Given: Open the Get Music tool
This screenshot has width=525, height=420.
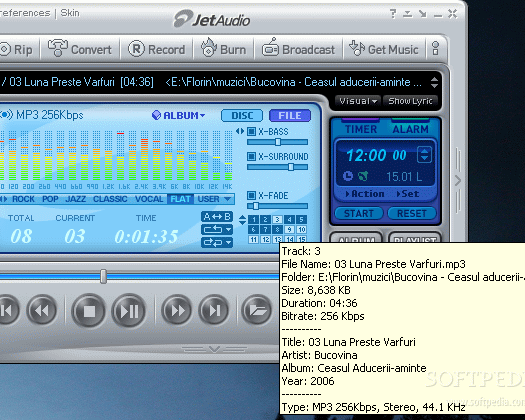Looking at the screenshot, I should (384, 49).
